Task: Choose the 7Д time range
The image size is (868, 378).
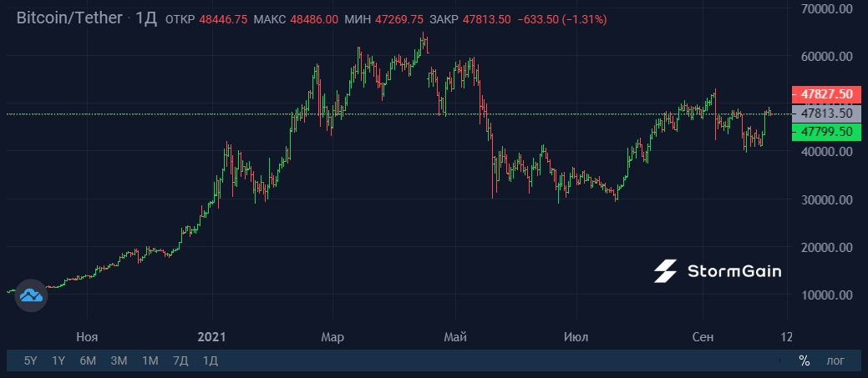Action: (180, 360)
